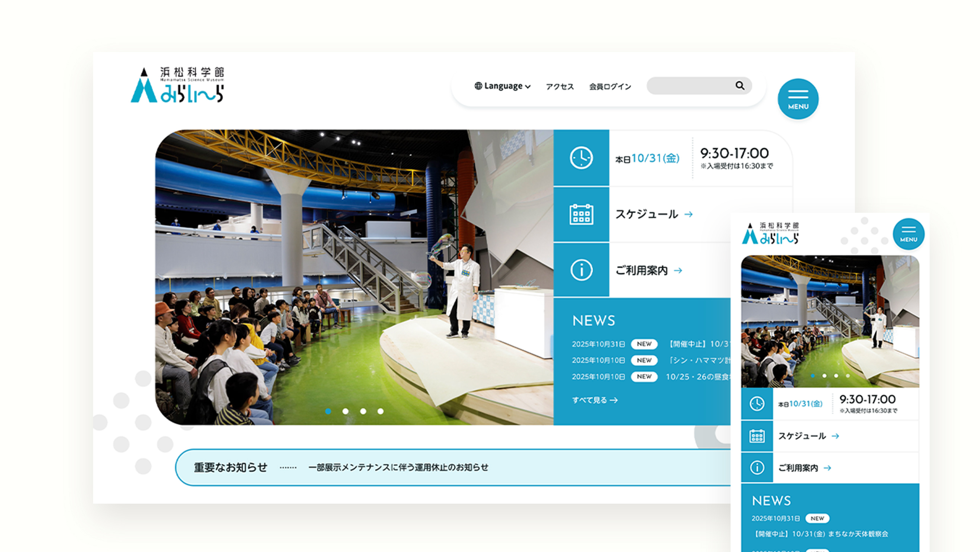Click the magnifying glass search icon
The width and height of the screenshot is (980, 552).
click(x=739, y=86)
